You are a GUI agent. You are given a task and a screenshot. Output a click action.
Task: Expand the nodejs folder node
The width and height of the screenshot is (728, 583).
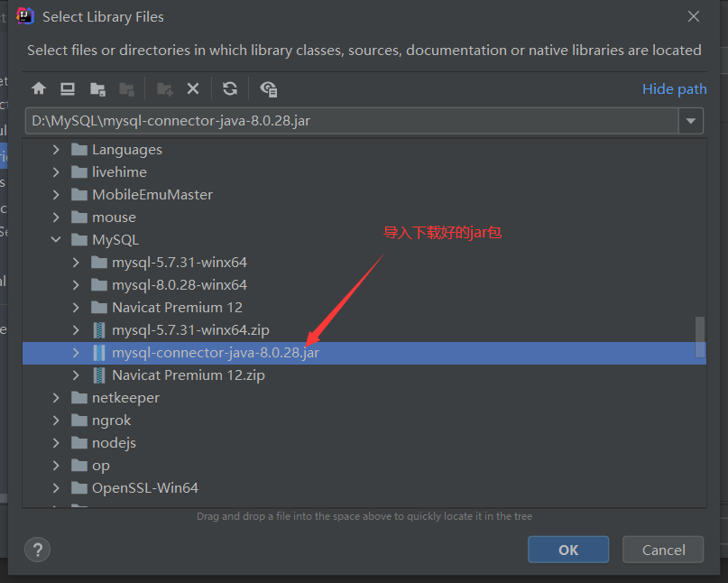tap(56, 443)
